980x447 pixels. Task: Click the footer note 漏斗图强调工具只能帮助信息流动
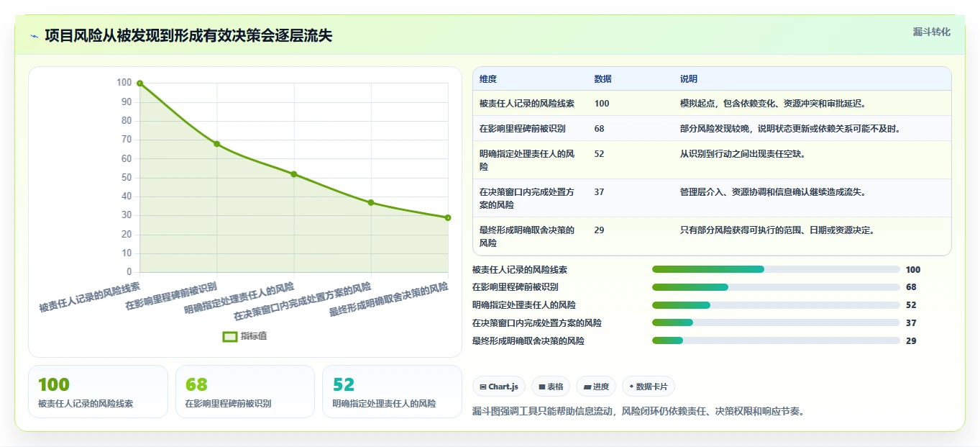[x=638, y=412]
